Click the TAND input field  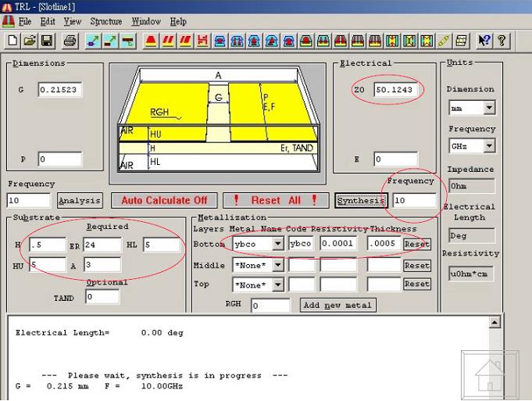pyautogui.click(x=102, y=297)
